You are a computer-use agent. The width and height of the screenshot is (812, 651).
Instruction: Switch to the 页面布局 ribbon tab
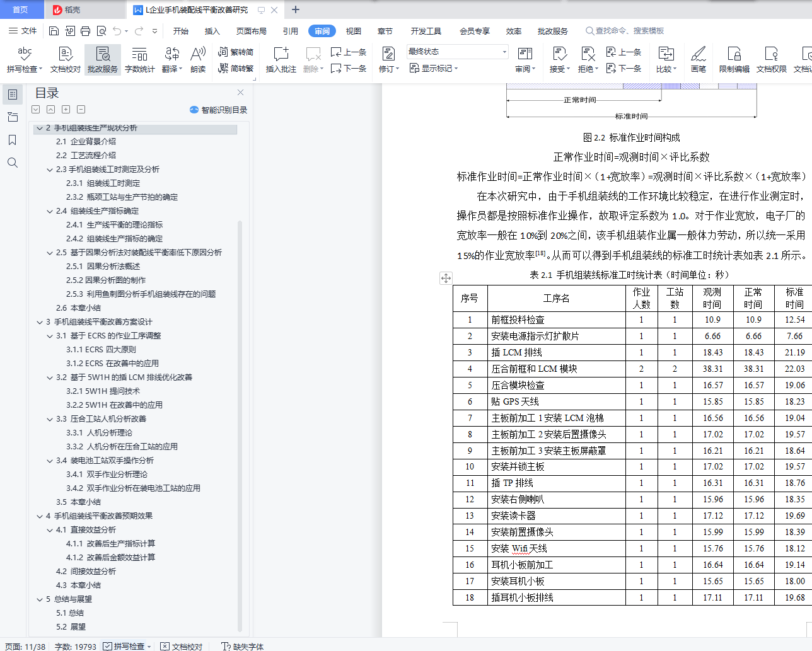point(252,31)
